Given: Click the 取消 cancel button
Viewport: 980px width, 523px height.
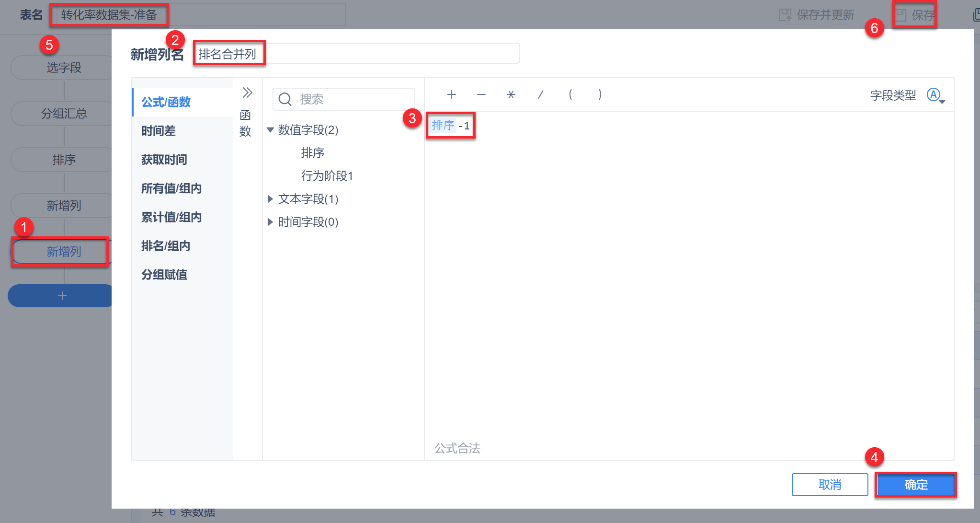Looking at the screenshot, I should click(x=830, y=485).
